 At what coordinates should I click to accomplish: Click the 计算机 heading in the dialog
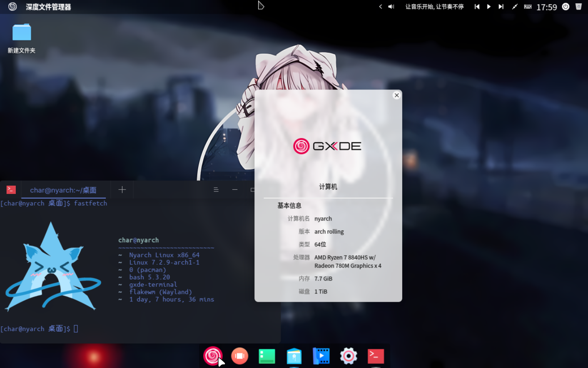(x=328, y=187)
